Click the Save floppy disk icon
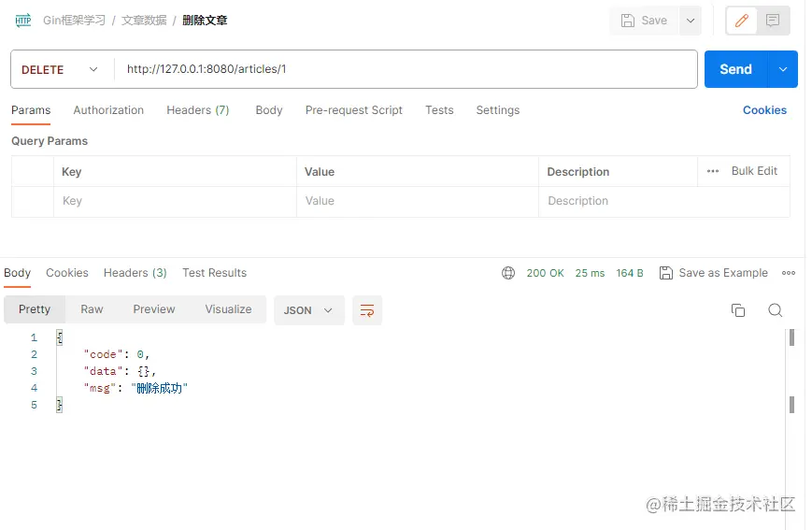Image resolution: width=812 pixels, height=530 pixels. pos(628,21)
